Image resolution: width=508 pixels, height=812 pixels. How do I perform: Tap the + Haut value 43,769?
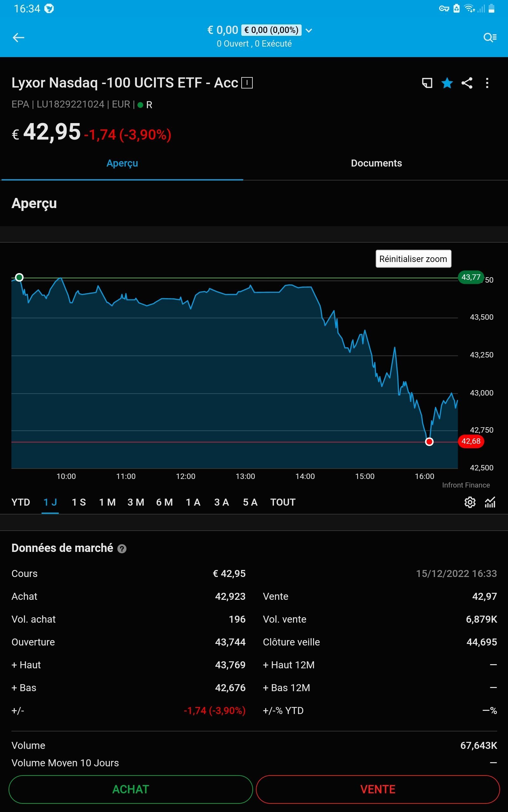(x=230, y=665)
